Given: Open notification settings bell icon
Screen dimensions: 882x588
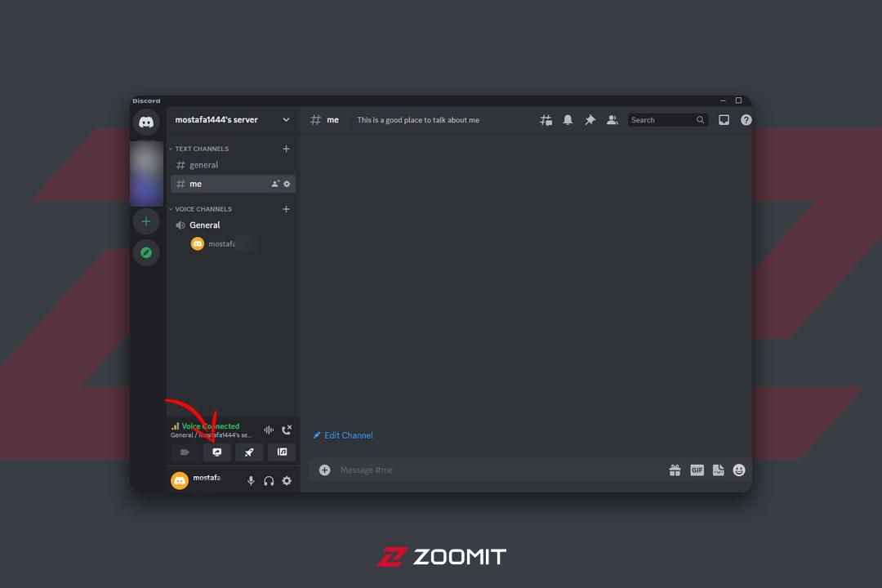Looking at the screenshot, I should click(568, 120).
